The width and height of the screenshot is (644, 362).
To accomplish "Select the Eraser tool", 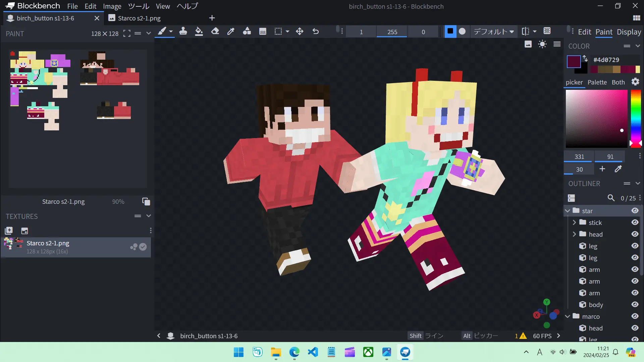I will point(215,32).
